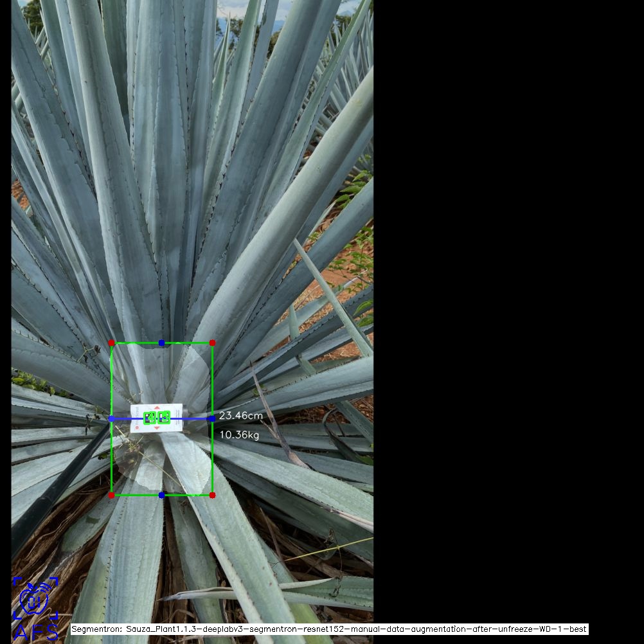Click the left small green marker box
This screenshot has height=644, width=644.
150,418
